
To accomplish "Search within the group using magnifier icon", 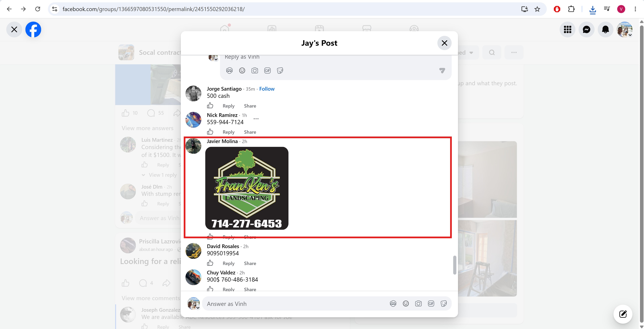I will (x=492, y=52).
